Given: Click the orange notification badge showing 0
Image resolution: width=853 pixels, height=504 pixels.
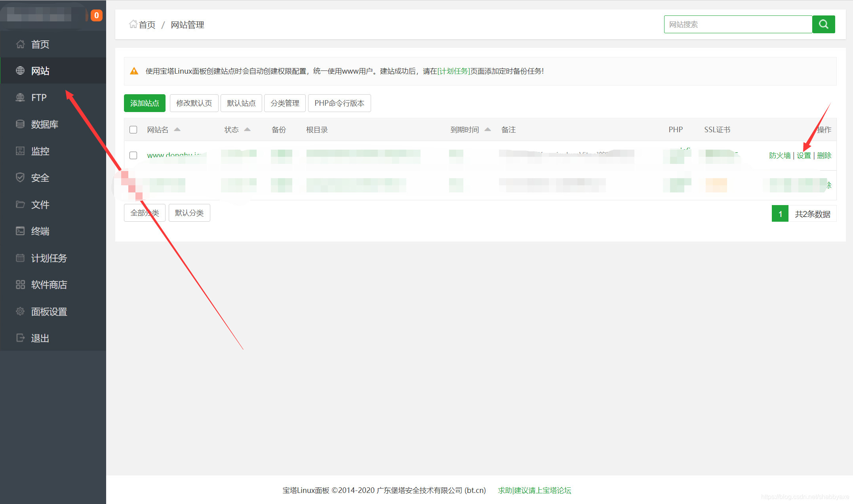Looking at the screenshot, I should pyautogui.click(x=97, y=15).
